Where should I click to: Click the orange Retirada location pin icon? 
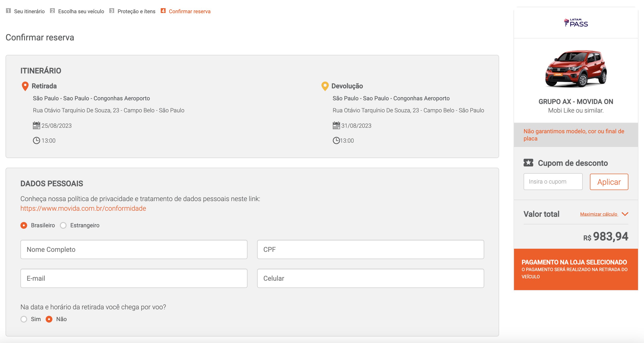pyautogui.click(x=25, y=86)
